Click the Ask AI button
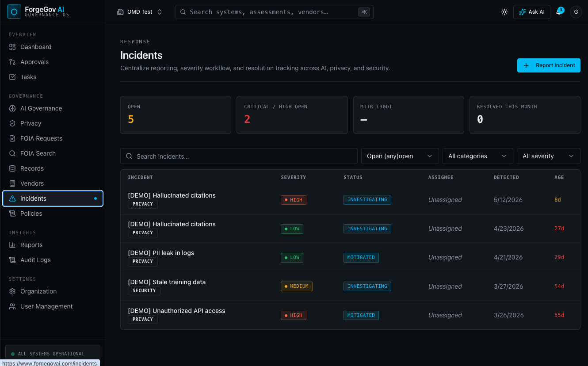This screenshot has width=588, height=366. click(x=531, y=12)
